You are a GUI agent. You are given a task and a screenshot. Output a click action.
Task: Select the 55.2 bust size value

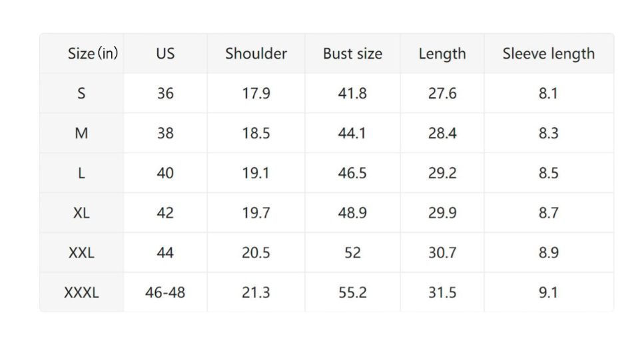[x=352, y=293]
